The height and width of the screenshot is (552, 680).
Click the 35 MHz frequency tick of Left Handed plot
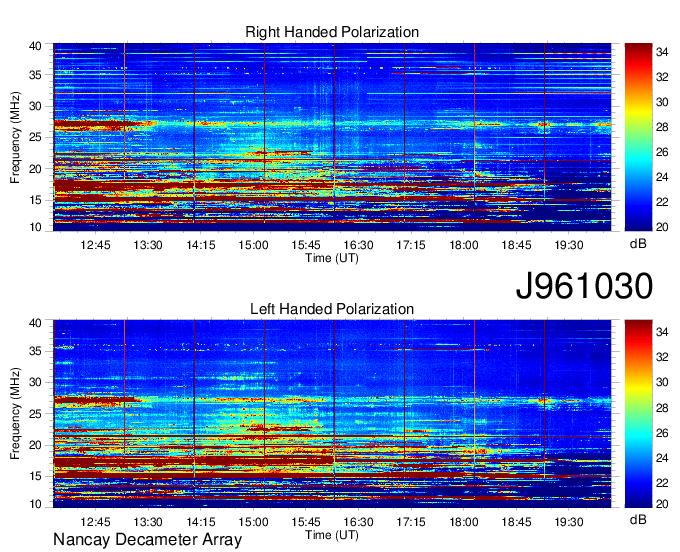(x=35, y=351)
